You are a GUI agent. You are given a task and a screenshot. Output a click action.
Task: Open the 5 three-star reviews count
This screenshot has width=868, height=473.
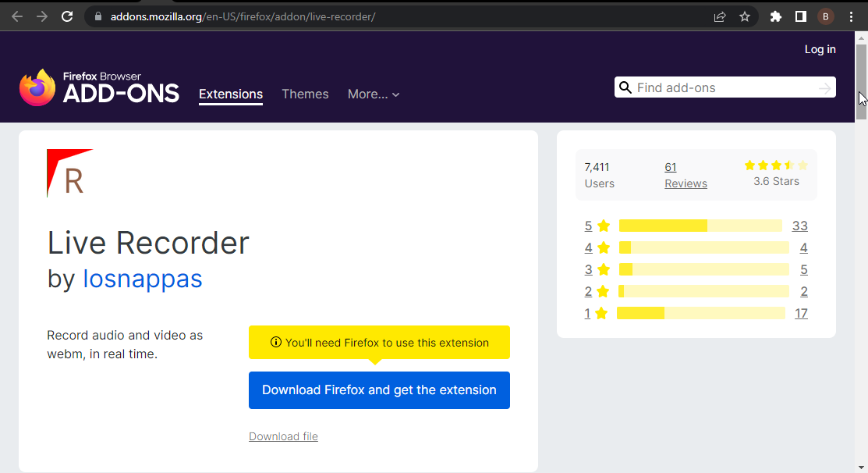[804, 270]
